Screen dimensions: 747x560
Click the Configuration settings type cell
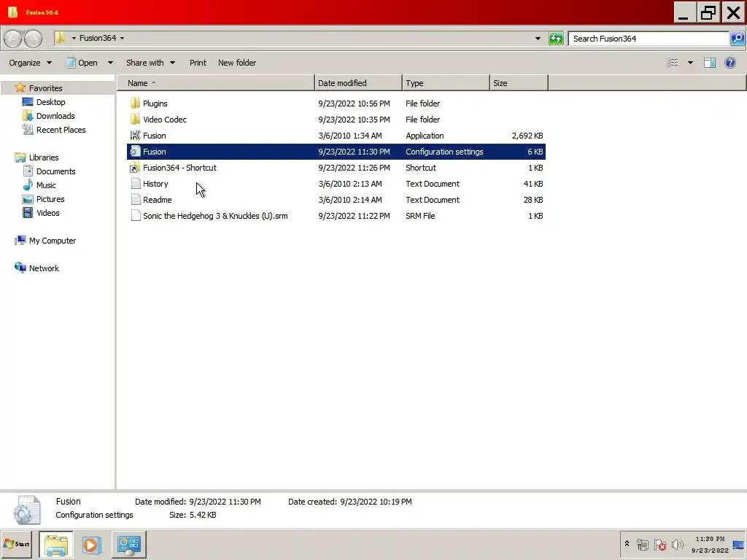pos(444,152)
